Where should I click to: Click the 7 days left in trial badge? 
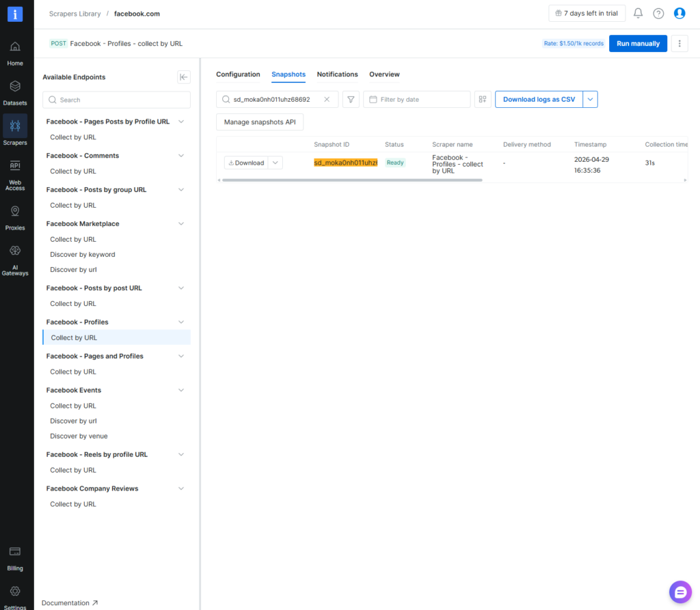click(587, 14)
